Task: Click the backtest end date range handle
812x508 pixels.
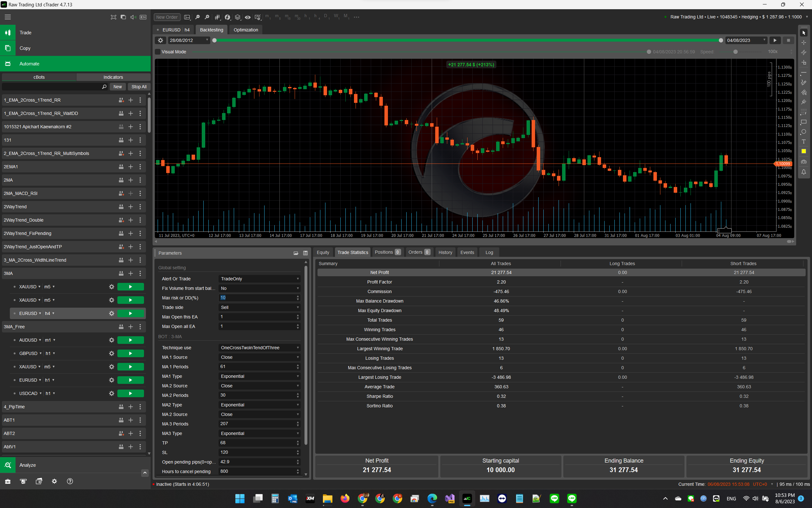Action: pos(721,40)
